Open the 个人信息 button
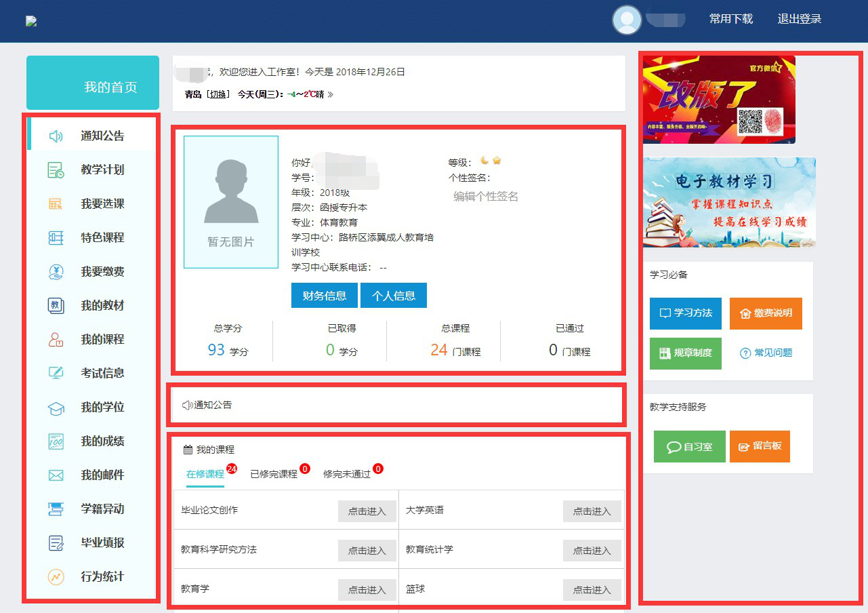The image size is (868, 613). [394, 296]
